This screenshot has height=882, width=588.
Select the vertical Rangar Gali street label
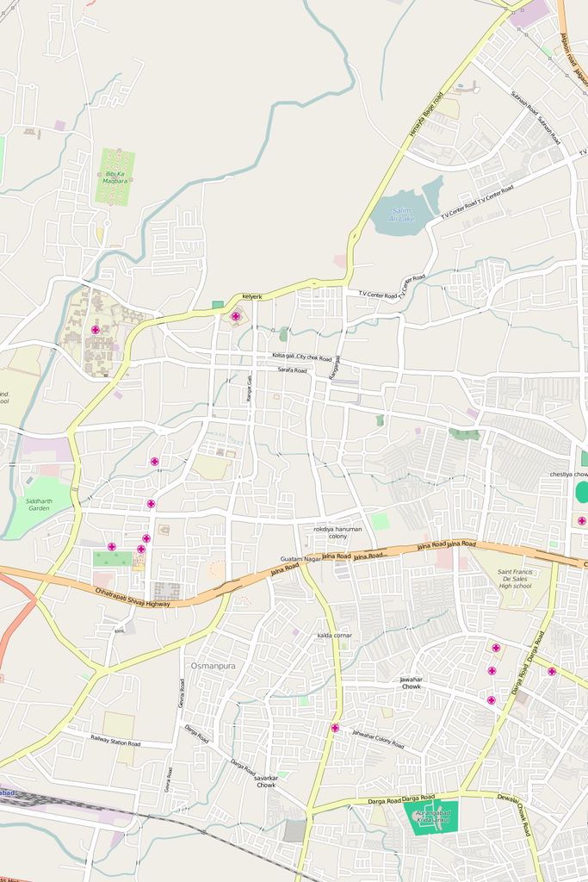(x=249, y=388)
